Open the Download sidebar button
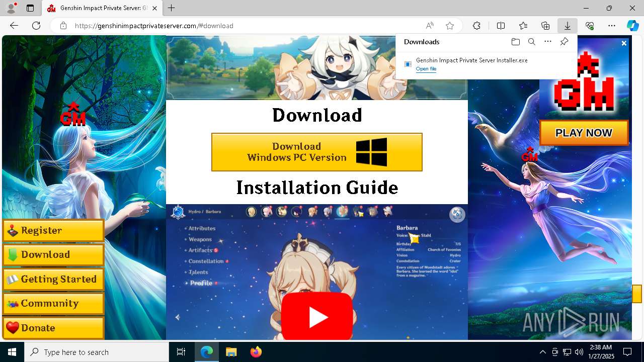The image size is (644, 362). point(53,255)
